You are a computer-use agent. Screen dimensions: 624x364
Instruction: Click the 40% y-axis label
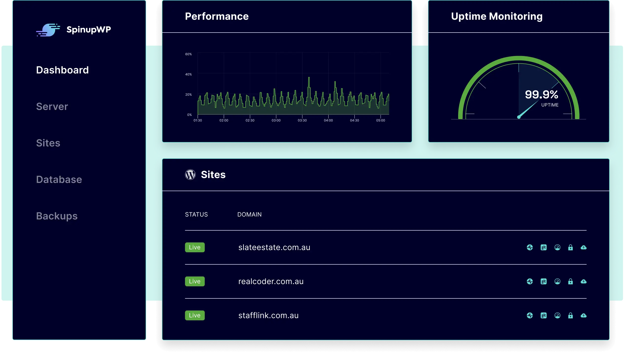point(188,74)
